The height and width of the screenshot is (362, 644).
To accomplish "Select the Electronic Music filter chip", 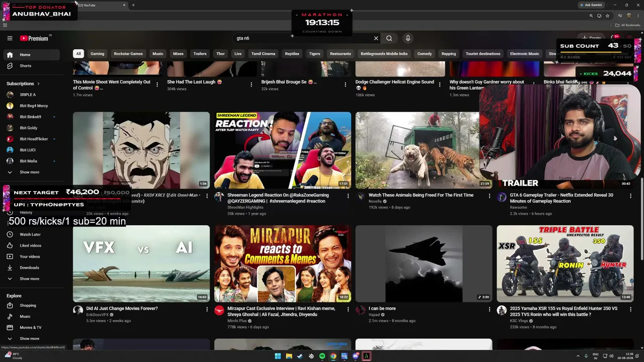I will 524,54.
